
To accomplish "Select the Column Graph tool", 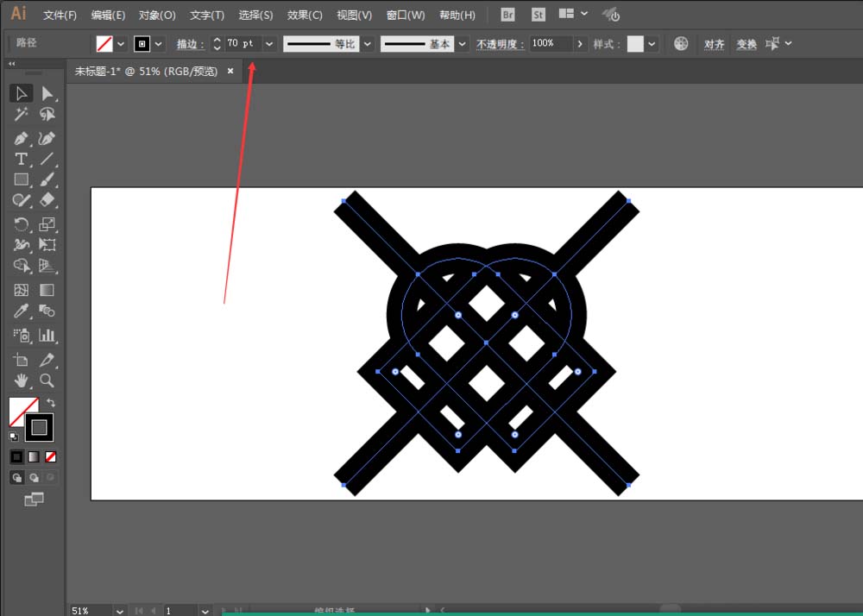I will coord(47,335).
